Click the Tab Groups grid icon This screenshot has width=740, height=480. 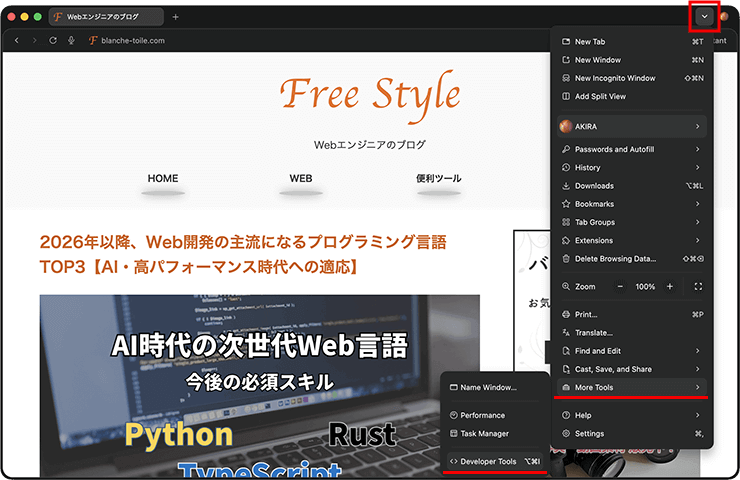[566, 222]
